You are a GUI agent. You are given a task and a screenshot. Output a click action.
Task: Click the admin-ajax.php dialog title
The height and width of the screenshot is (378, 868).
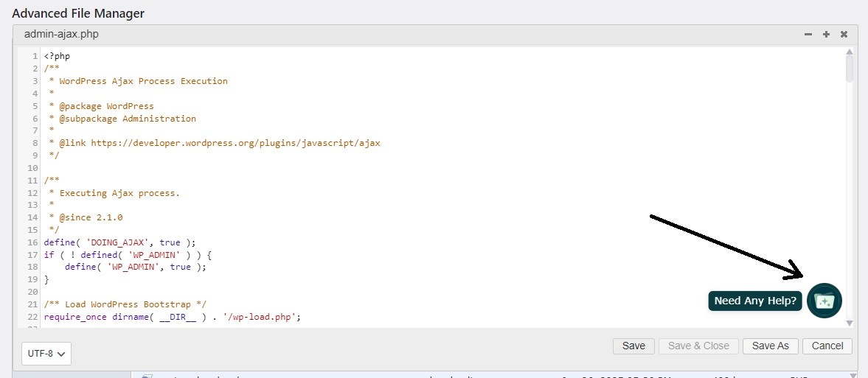[61, 35]
